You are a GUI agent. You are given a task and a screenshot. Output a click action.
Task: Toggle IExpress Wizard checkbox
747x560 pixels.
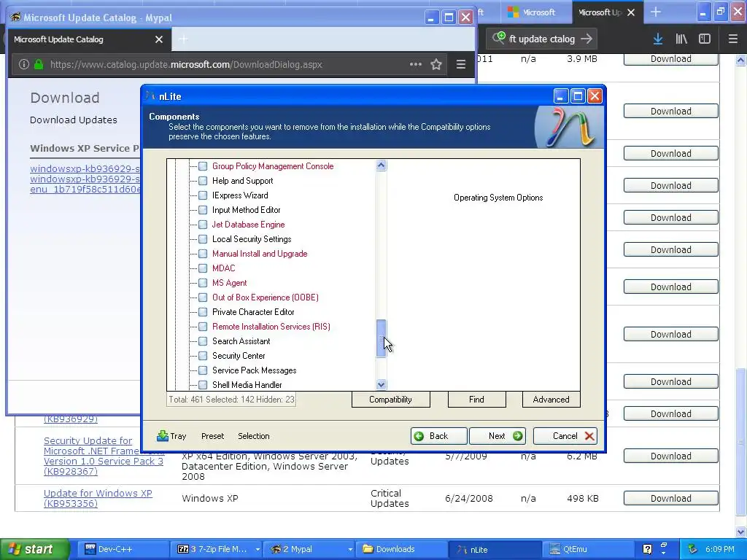[203, 195]
